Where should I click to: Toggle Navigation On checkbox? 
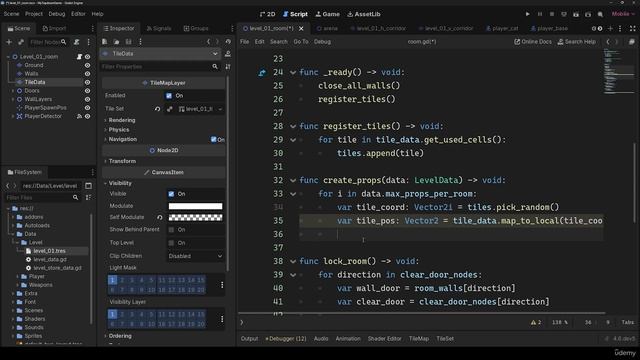coord(213,140)
